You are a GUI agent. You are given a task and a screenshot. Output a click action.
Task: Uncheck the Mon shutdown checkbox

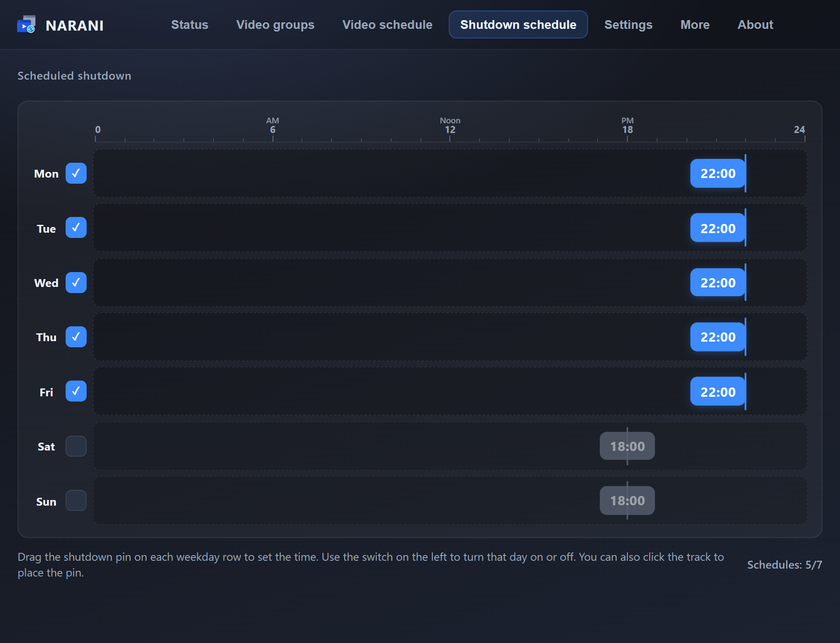[76, 173]
